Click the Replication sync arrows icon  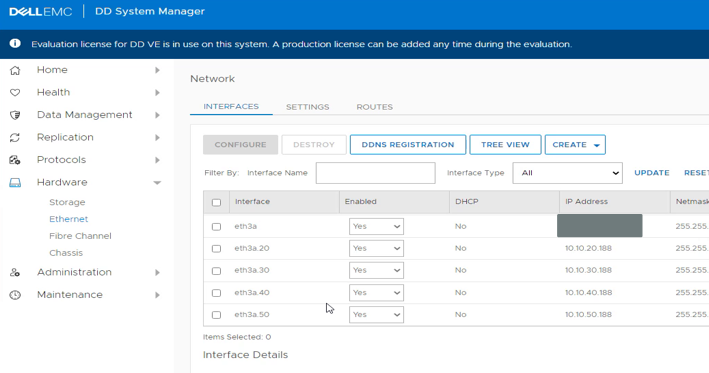(x=15, y=137)
